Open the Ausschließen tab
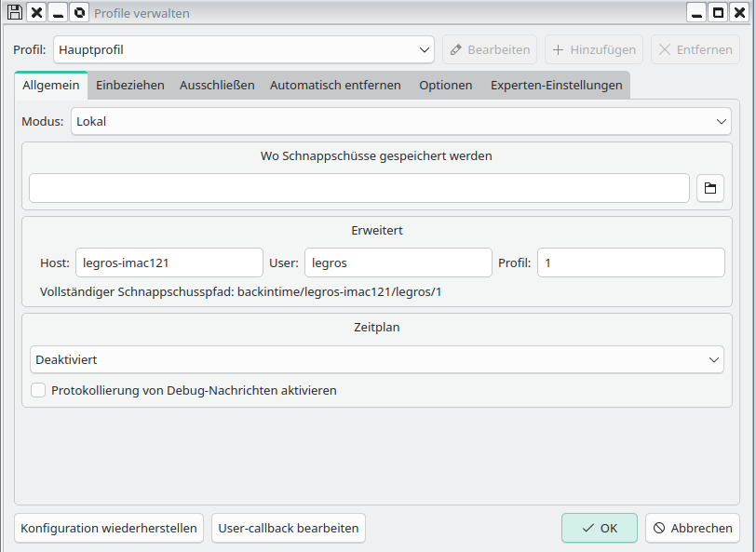Screen dimensions: 756x552 click(217, 85)
